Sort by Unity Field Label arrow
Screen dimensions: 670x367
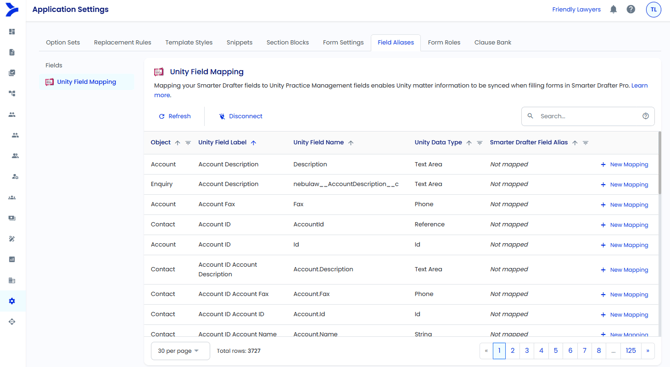[x=253, y=143]
